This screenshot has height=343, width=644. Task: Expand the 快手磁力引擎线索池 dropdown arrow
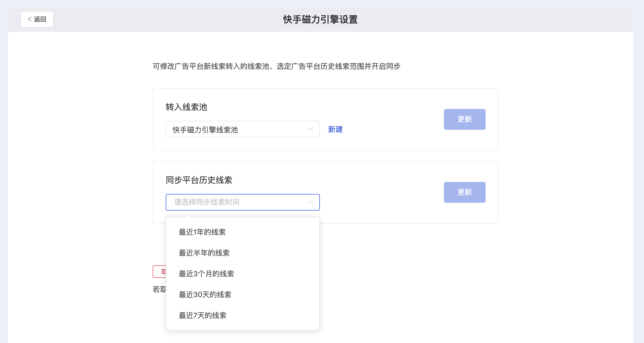(310, 129)
